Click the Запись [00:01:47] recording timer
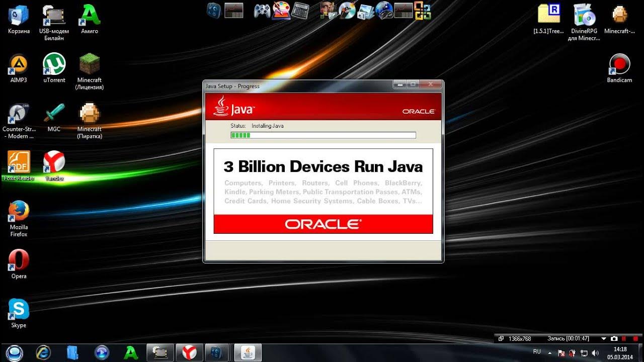This screenshot has height=362, width=644. pos(568,339)
